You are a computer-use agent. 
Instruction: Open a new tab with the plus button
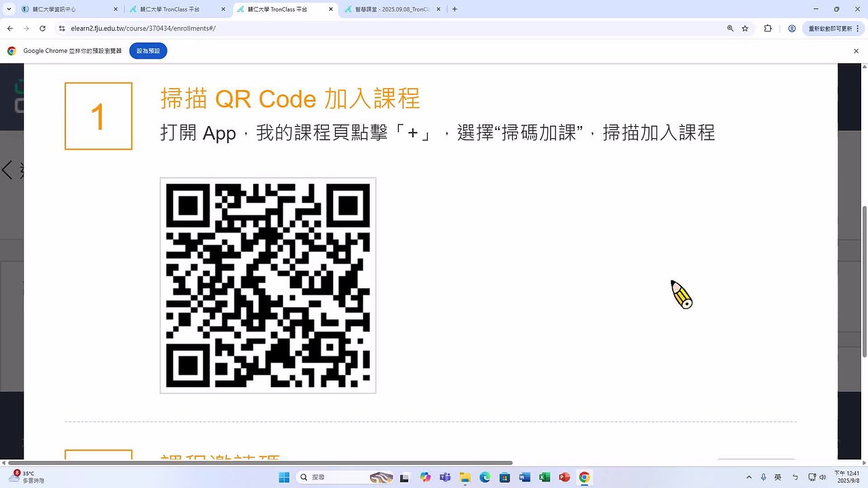(x=454, y=9)
